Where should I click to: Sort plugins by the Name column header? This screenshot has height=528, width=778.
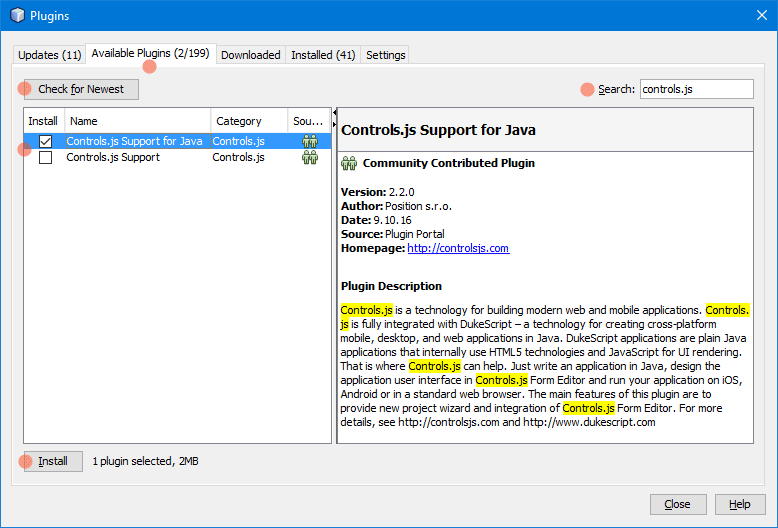pyautogui.click(x=137, y=121)
